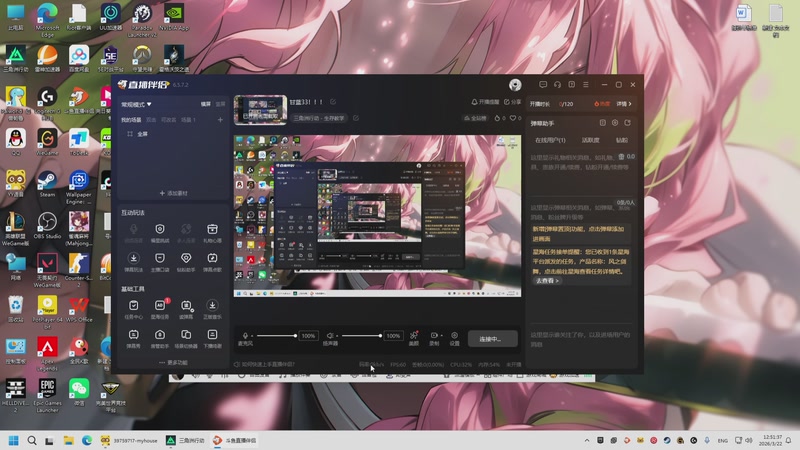Click the 热度 flame indicator
The width and height of the screenshot is (800, 450).
[x=602, y=104]
